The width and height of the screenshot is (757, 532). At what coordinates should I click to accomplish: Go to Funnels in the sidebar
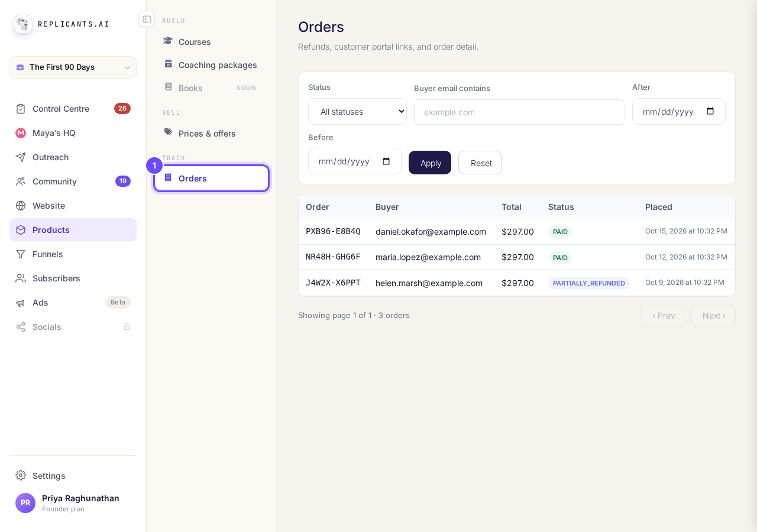pos(73,254)
